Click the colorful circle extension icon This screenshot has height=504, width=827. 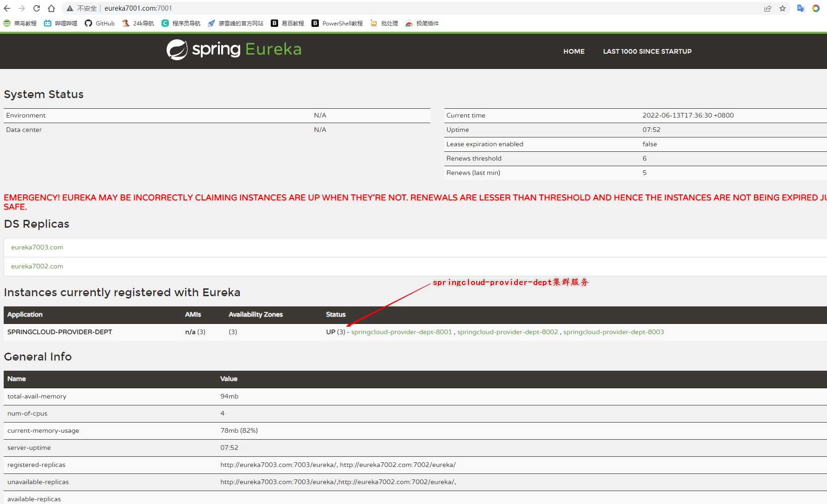[x=816, y=8]
